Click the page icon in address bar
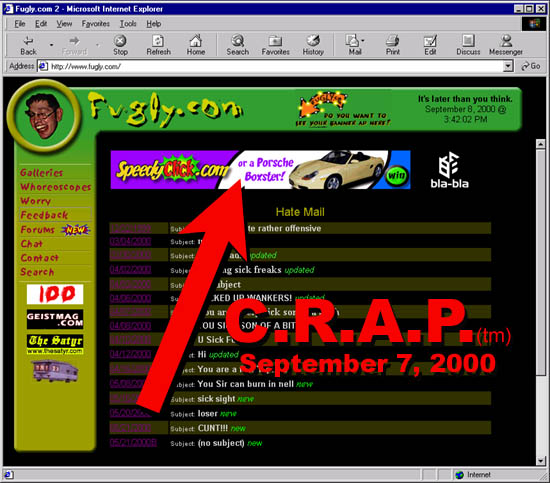The height and width of the screenshot is (483, 550). [43, 66]
